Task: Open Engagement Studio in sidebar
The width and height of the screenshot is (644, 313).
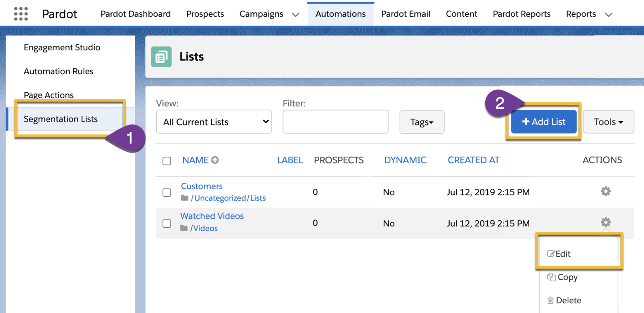Action: 62,48
